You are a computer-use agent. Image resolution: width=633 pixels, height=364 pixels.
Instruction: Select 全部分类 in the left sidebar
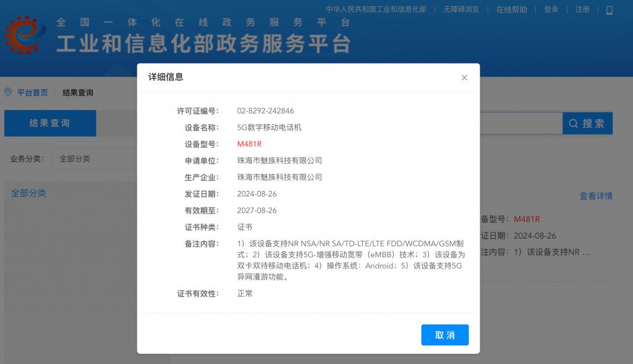click(29, 193)
